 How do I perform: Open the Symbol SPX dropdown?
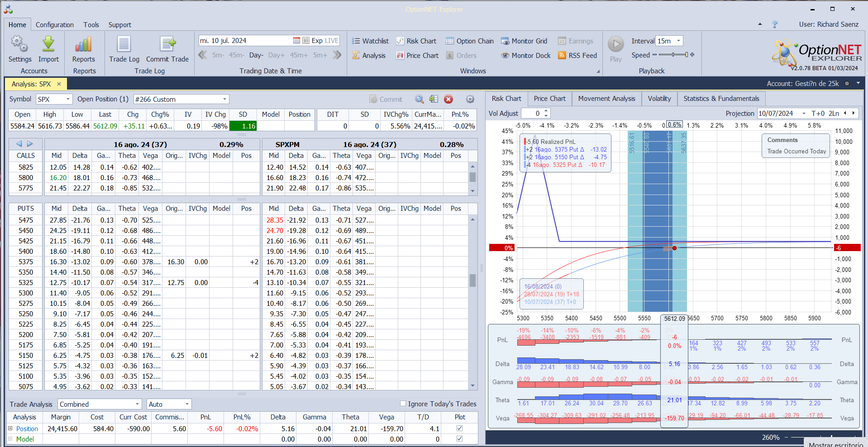[68, 100]
